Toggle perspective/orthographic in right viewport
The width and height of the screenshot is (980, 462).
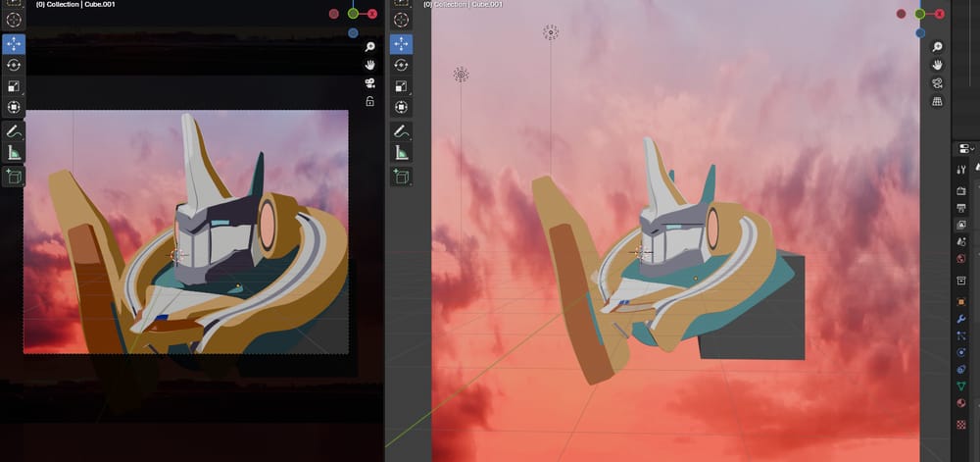coord(937,101)
